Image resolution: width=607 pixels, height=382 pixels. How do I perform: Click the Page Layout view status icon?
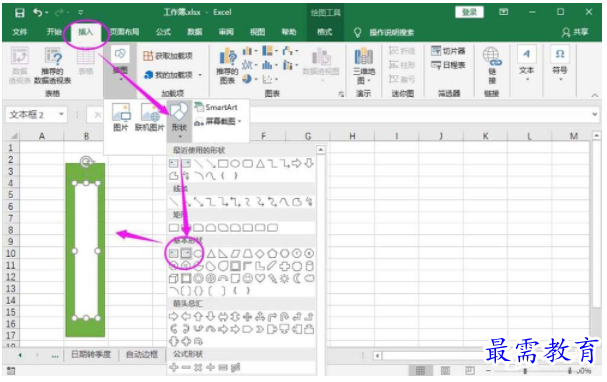click(x=445, y=371)
